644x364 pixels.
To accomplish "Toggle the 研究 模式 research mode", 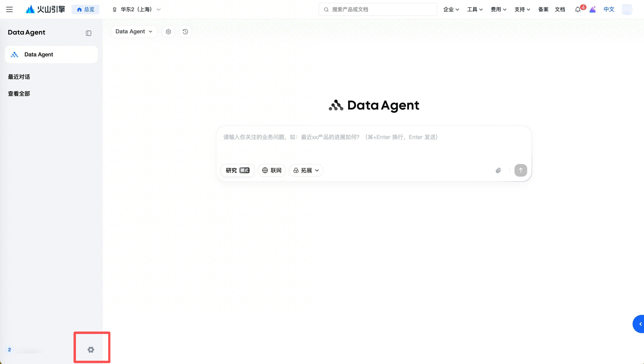I will click(237, 171).
